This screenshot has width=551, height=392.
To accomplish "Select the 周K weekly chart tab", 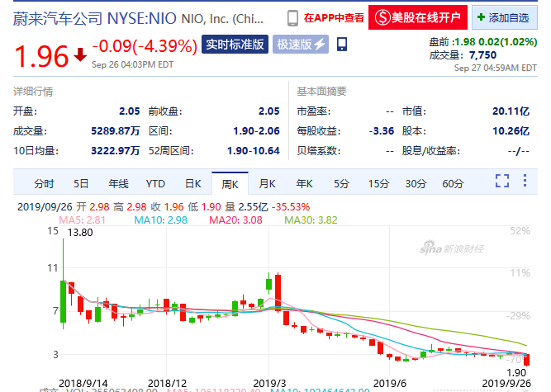I will click(230, 183).
